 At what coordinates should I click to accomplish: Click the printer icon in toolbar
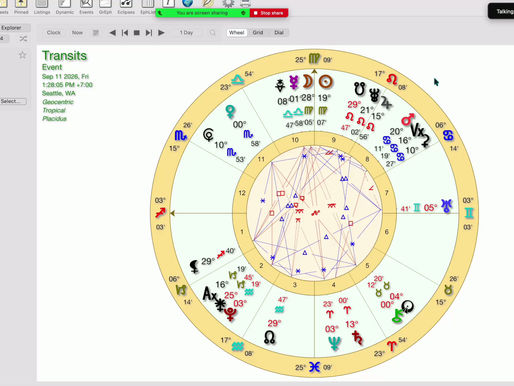click(x=245, y=3)
